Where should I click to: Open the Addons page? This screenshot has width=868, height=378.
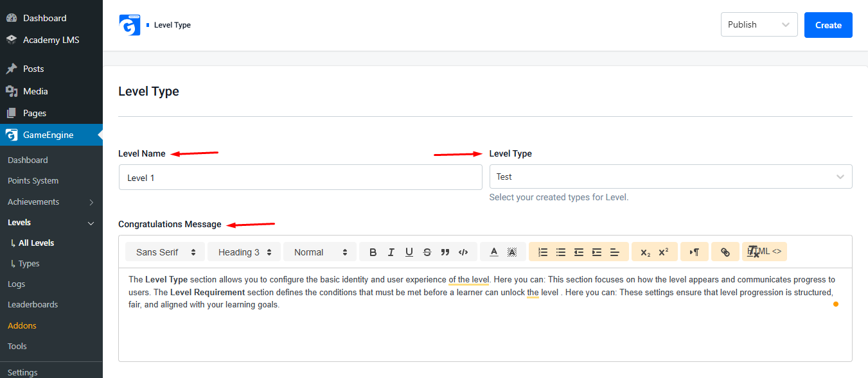coord(22,325)
